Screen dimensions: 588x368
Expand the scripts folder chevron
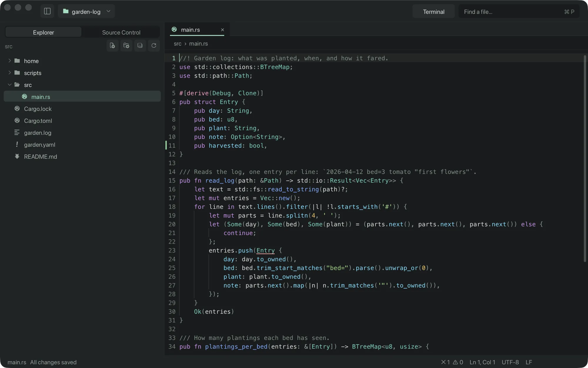point(9,73)
